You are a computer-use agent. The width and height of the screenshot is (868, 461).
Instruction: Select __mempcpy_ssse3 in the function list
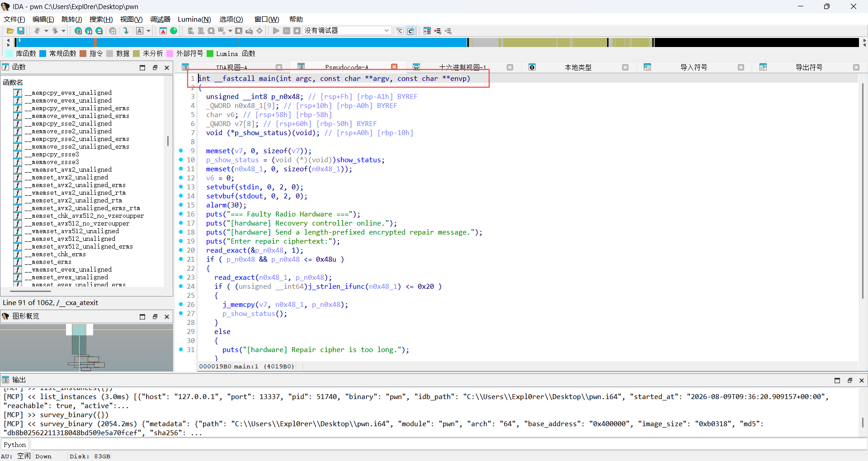(52, 154)
